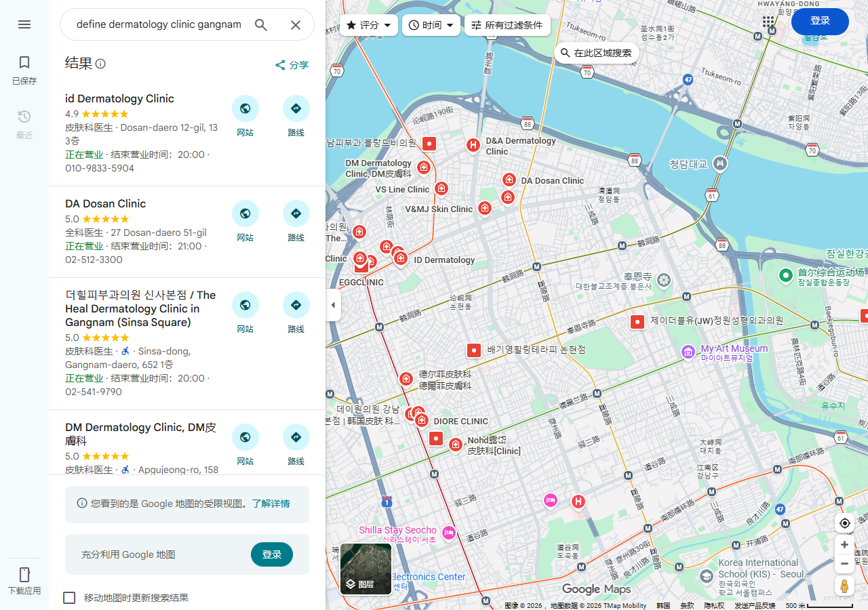
Task: Open the 了解详情 learn more link
Action: coord(271,504)
